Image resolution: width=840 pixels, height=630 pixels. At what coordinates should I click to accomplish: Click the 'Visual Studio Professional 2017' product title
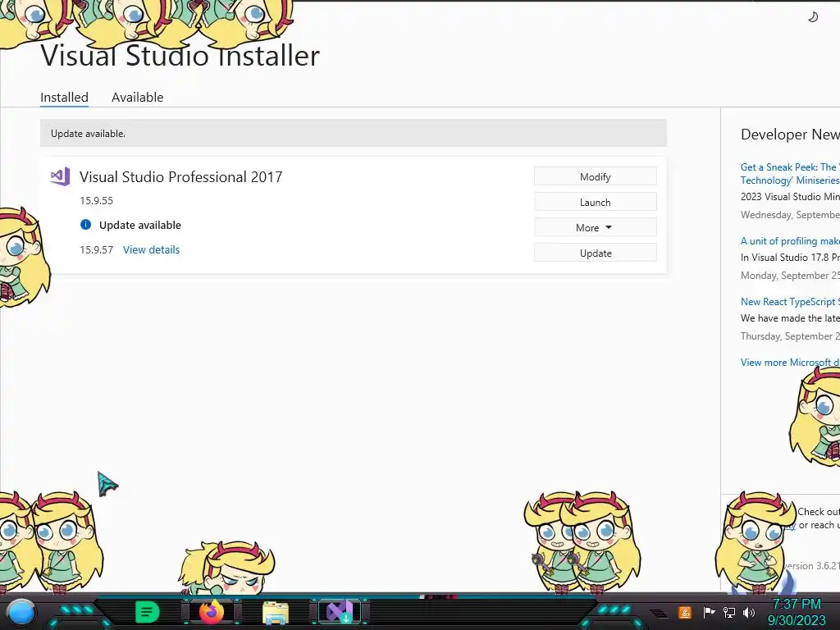180,177
